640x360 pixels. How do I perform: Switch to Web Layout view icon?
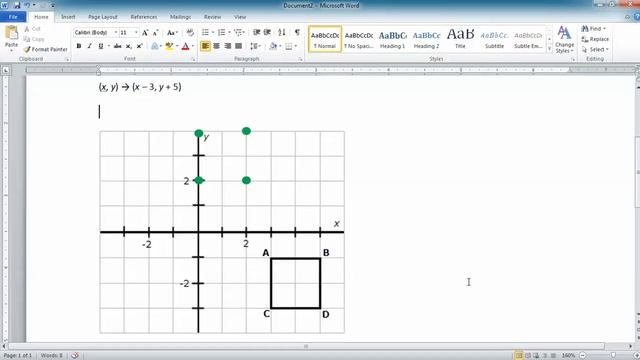(x=536, y=356)
